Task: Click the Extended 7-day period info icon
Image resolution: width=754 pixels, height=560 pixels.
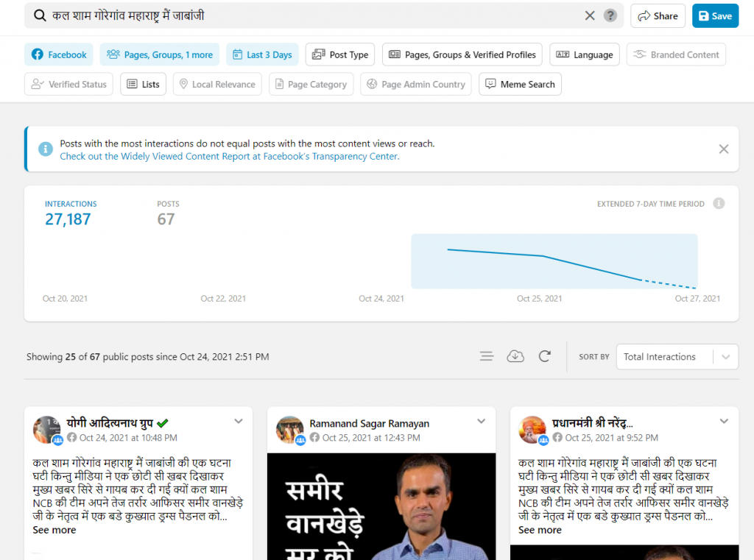Action: point(719,204)
